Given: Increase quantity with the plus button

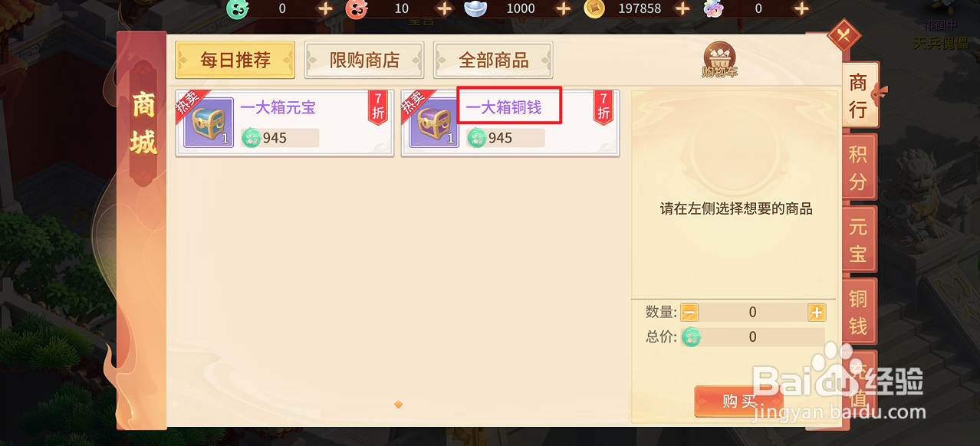Looking at the screenshot, I should [x=816, y=312].
